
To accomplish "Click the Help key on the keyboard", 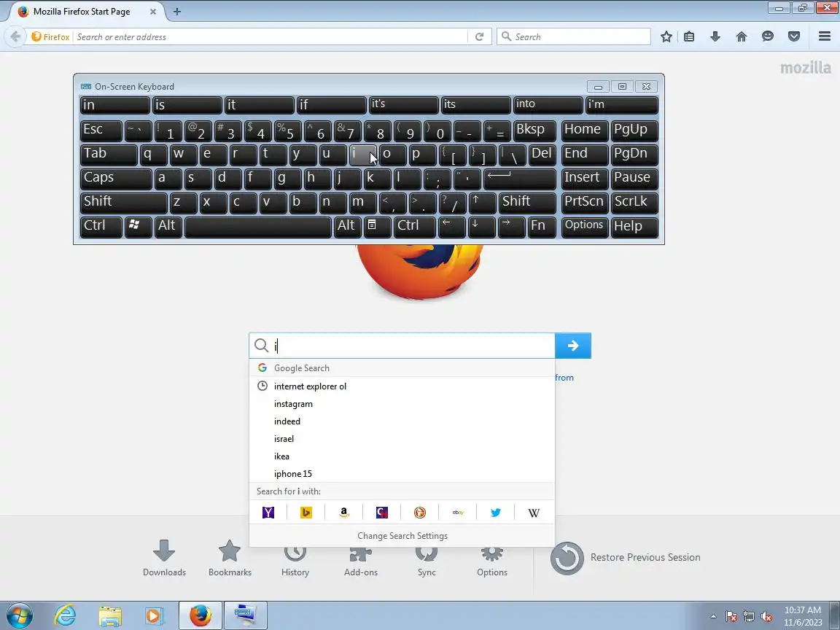I will (634, 227).
